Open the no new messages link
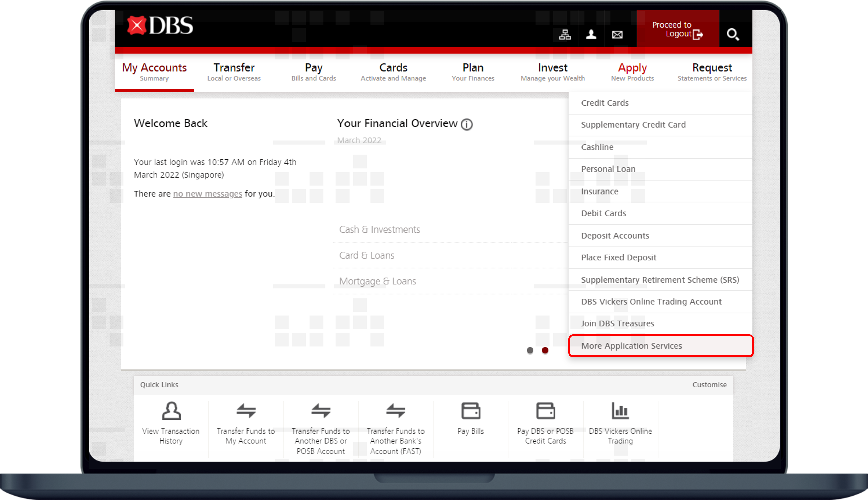 207,194
